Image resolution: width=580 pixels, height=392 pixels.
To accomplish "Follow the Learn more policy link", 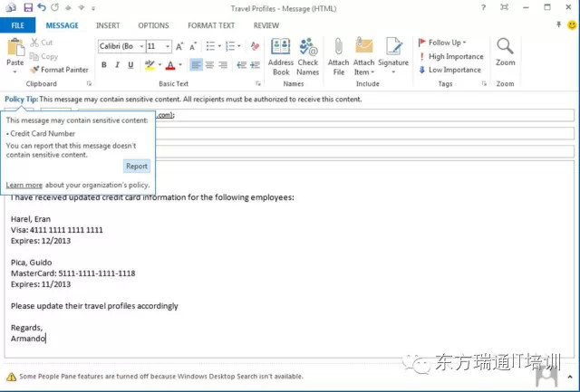I will click(24, 185).
